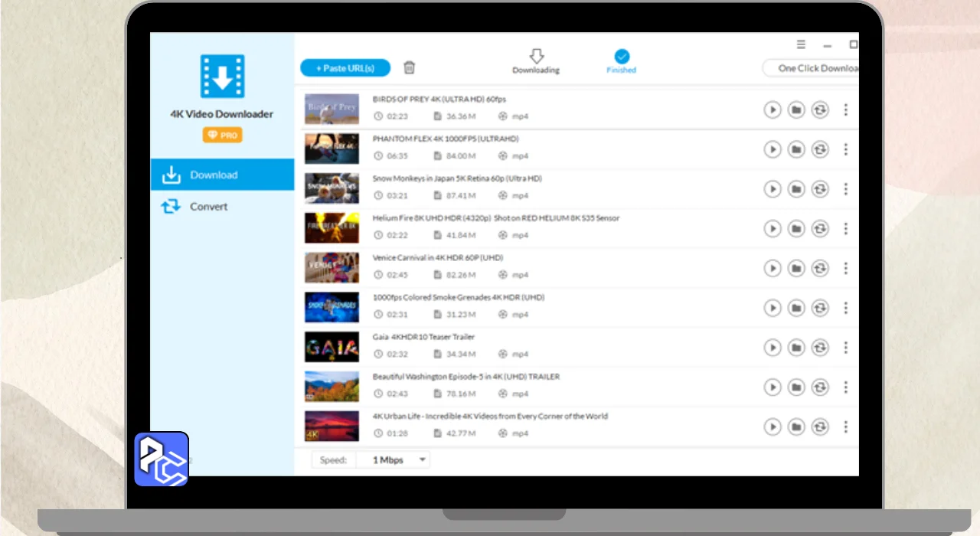
Task: Click the Beautiful Washington thumbnail
Action: coord(332,387)
